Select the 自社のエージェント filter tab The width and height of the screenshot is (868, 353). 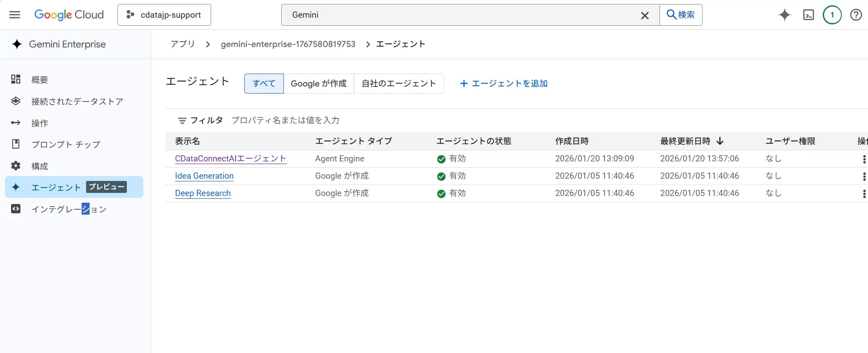pos(398,84)
